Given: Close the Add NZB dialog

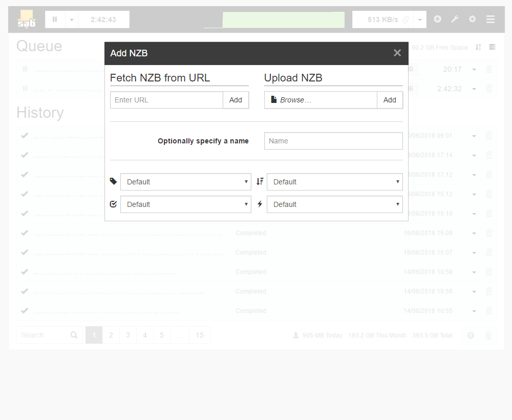Looking at the screenshot, I should click(397, 53).
